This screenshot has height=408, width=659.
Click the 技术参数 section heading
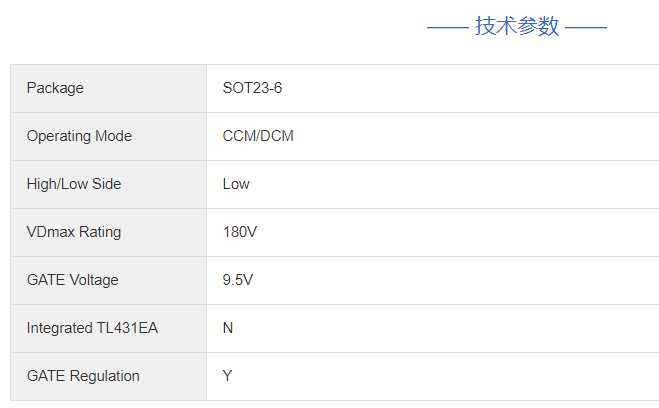[517, 27]
